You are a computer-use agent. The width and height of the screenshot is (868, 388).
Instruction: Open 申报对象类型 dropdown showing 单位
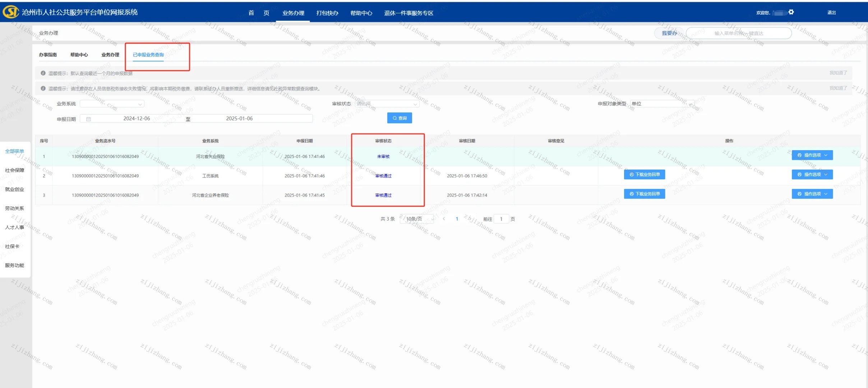pyautogui.click(x=662, y=103)
